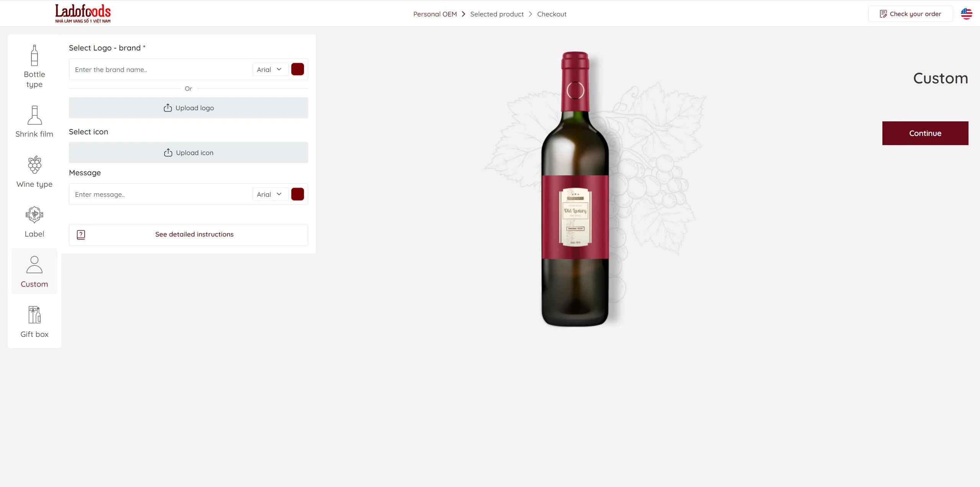Open the Bottle type sidebar icon
Image resolution: width=980 pixels, height=487 pixels.
[x=34, y=56]
